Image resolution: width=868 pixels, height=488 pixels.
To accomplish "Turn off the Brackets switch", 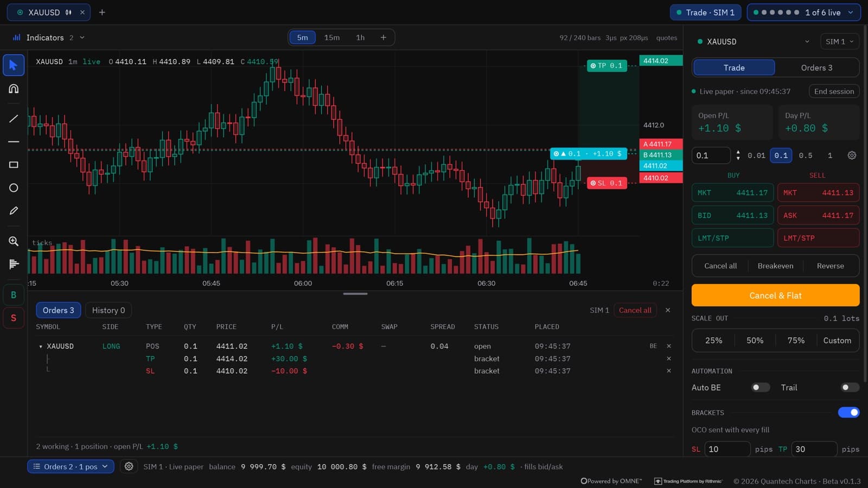I will 848,413.
